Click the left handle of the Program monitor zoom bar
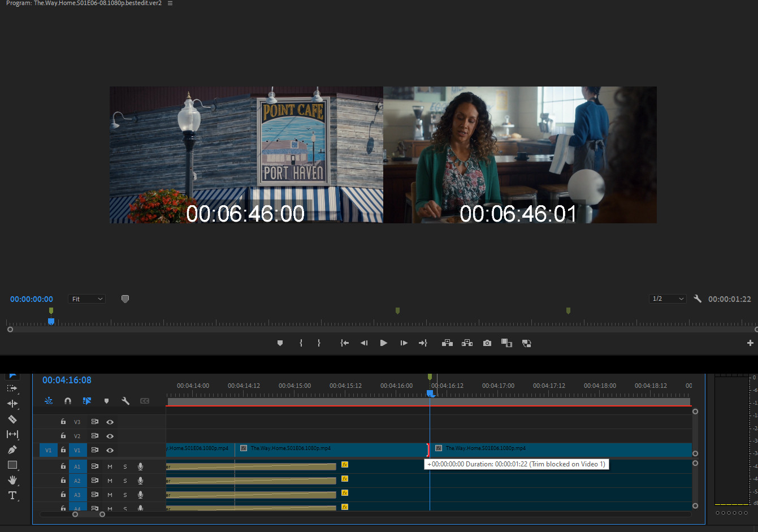Image resolution: width=758 pixels, height=532 pixels. tap(10, 329)
